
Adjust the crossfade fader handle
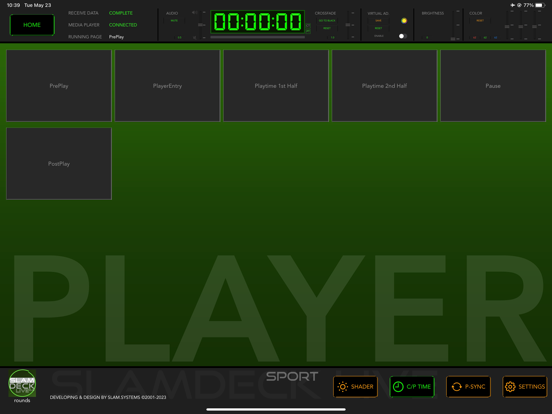348,25
